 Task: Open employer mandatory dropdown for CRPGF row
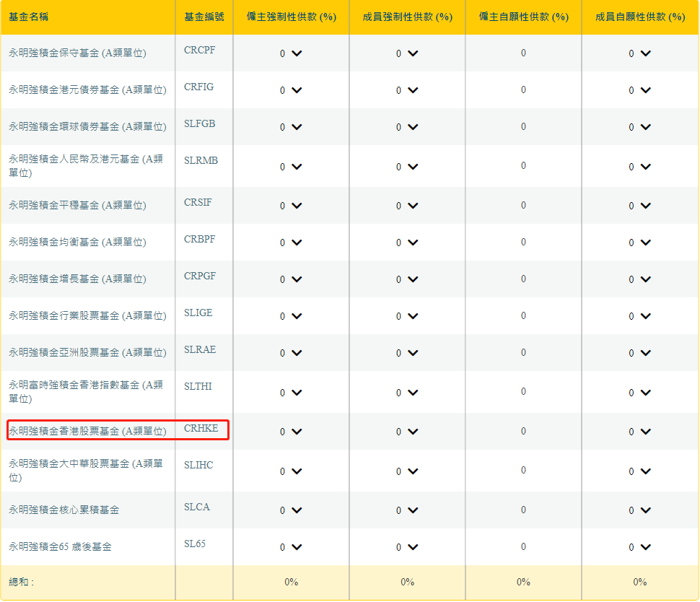click(x=291, y=279)
